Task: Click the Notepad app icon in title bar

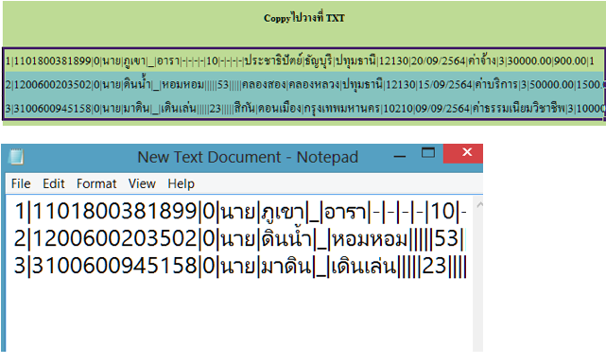Action: click(16, 157)
